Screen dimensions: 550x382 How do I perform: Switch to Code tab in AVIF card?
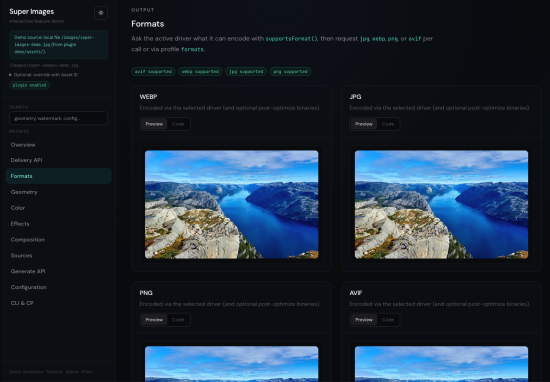388,320
